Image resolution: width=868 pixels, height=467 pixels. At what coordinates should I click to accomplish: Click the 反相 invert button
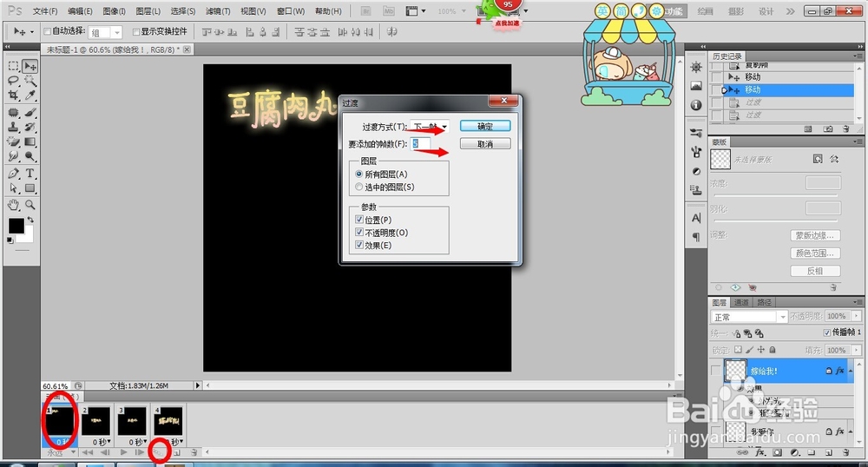pyautogui.click(x=815, y=271)
